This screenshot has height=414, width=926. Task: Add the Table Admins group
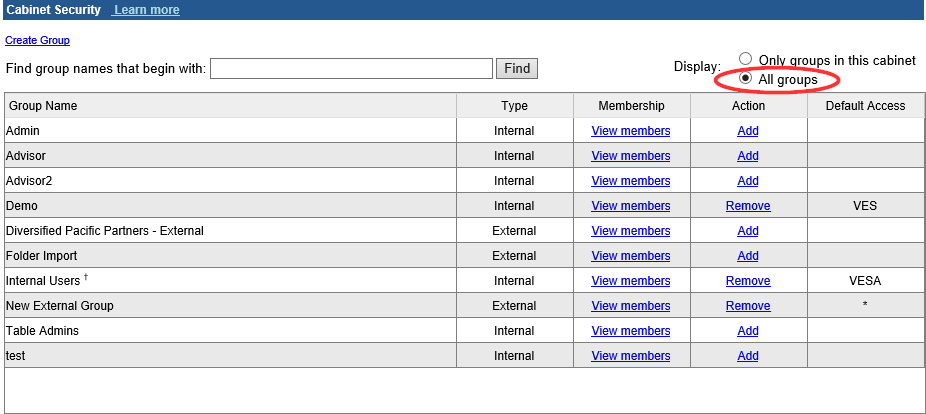(748, 331)
